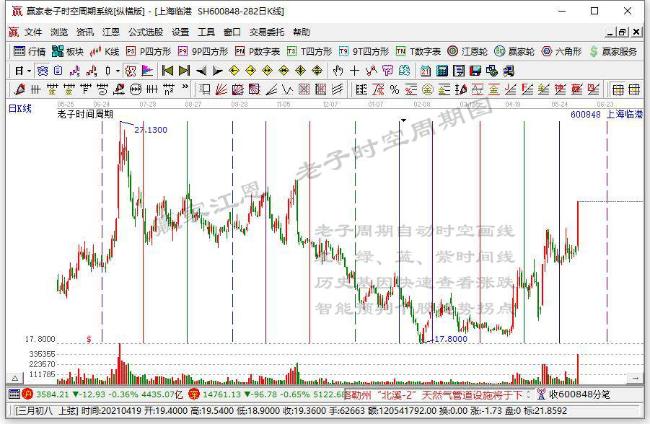Jump to the first bar arrow
Viewport: 650px width, 424px height.
167,71
